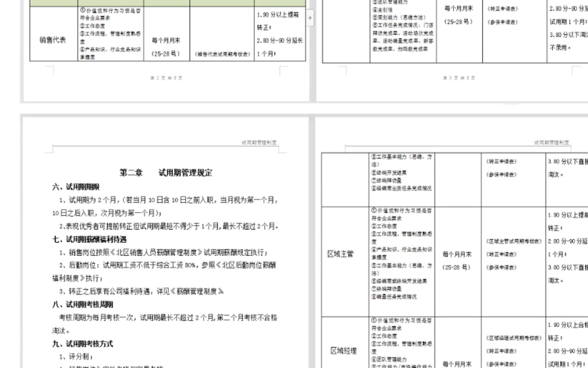Click the heading 六、试用期期限
Screen dimensions: 588x368
[76, 187]
